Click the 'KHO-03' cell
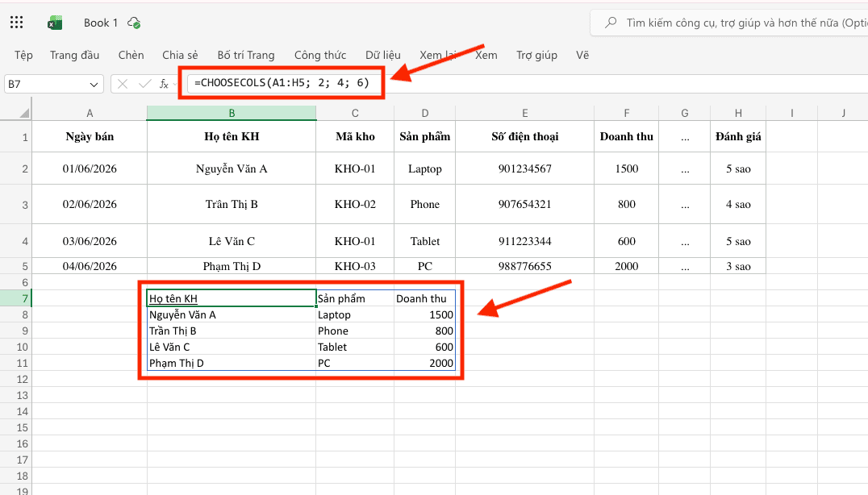 [355, 266]
